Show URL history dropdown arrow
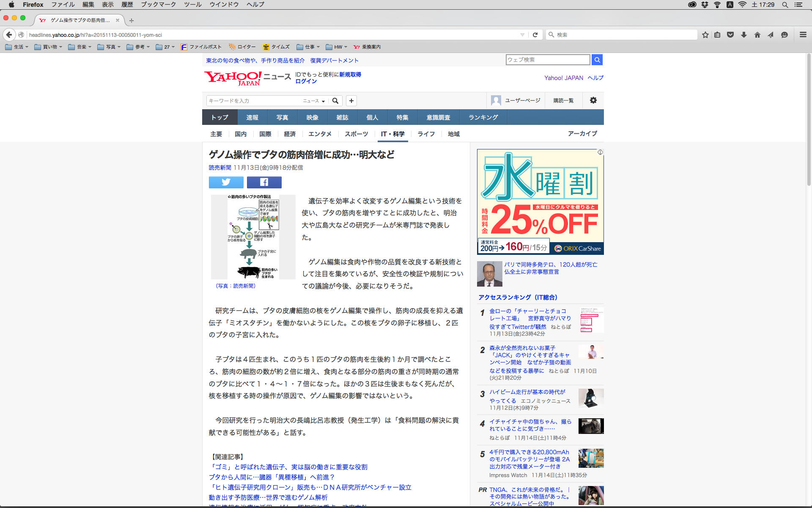Viewport: 812px width, 508px height. click(x=522, y=35)
